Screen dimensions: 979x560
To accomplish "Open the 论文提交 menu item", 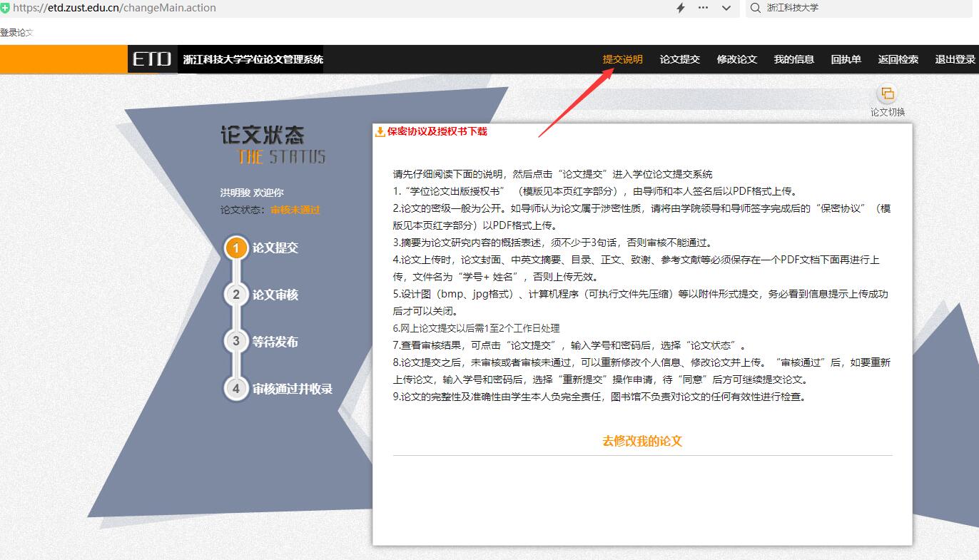I will (679, 59).
